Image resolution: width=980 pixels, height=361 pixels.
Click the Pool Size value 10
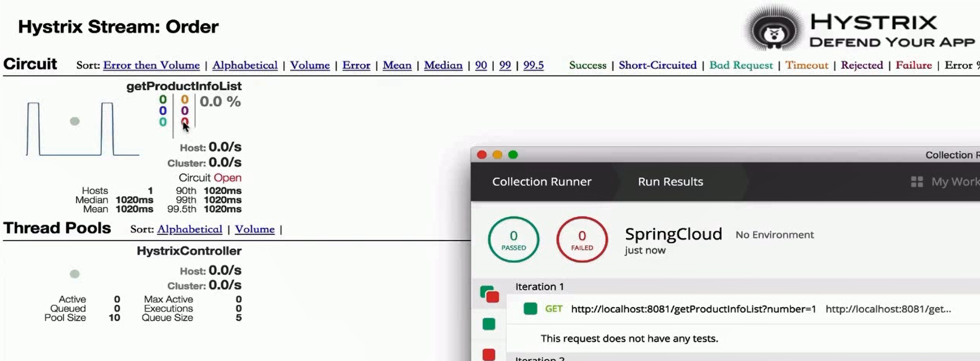(114, 318)
